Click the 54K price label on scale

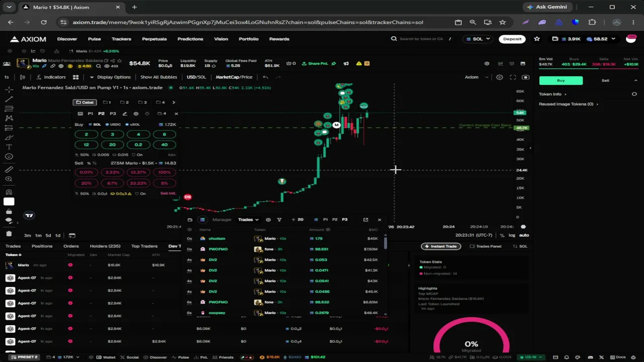520,113
